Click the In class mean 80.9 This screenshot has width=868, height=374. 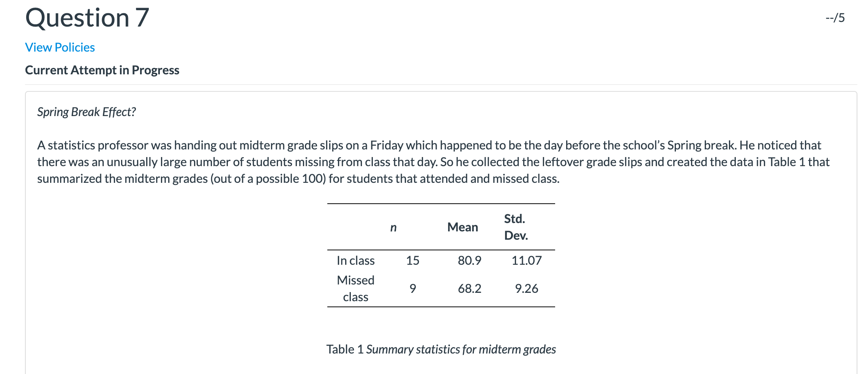469,261
